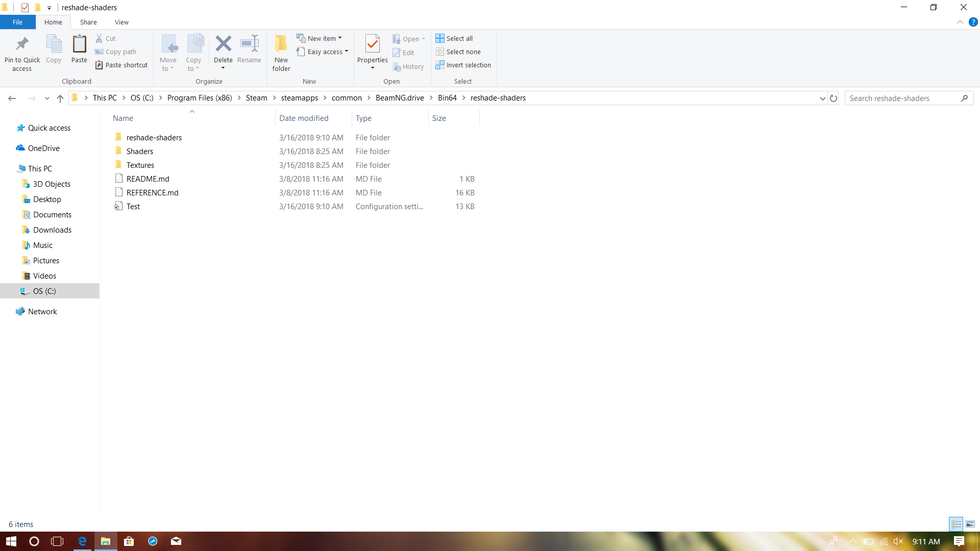Pin folder to Quick access
This screenshot has width=980, height=551.
tap(22, 54)
